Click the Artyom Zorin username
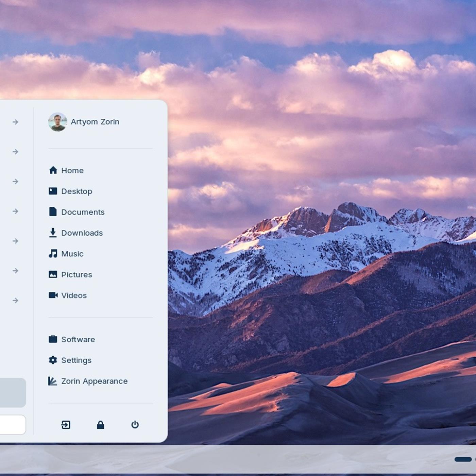476x476 pixels. [x=95, y=122]
